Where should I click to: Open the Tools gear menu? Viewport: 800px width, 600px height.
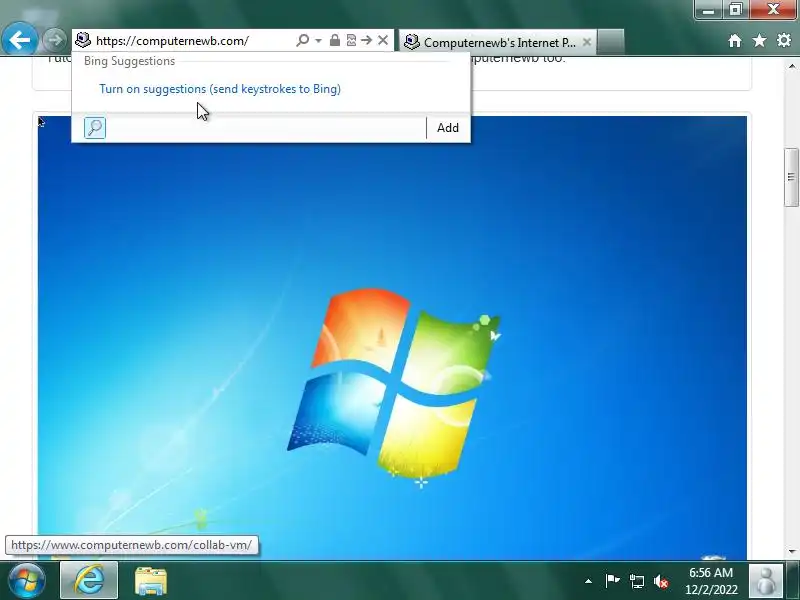(784, 40)
